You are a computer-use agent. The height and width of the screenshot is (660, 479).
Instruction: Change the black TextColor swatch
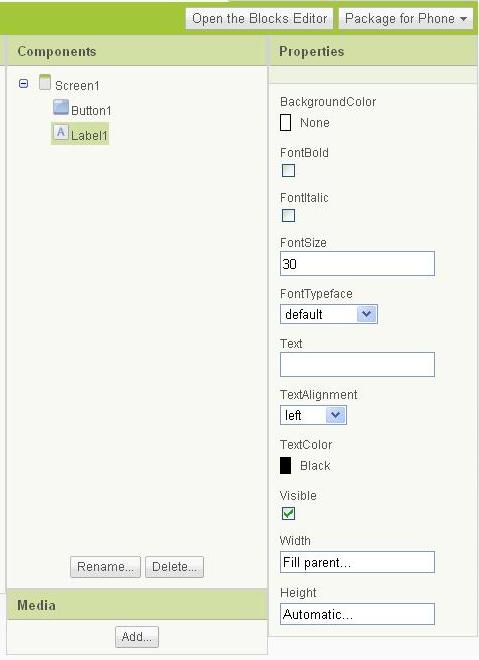tap(285, 466)
